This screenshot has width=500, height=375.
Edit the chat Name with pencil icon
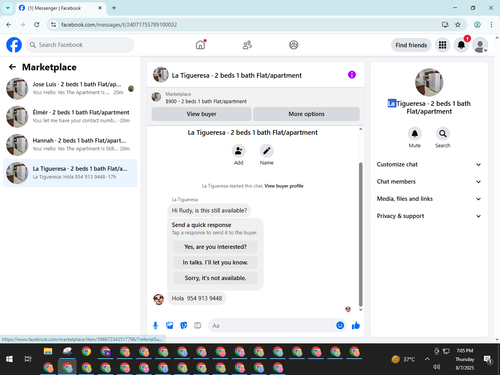(x=267, y=151)
